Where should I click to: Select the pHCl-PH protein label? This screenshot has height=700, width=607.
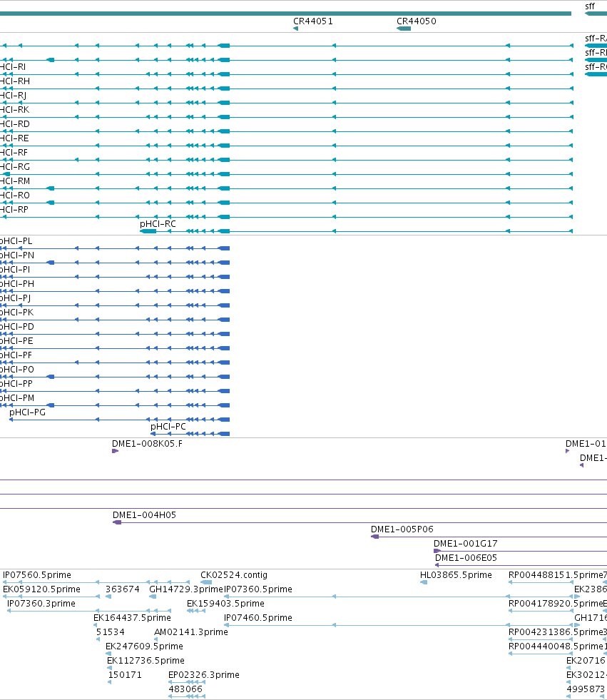click(17, 284)
